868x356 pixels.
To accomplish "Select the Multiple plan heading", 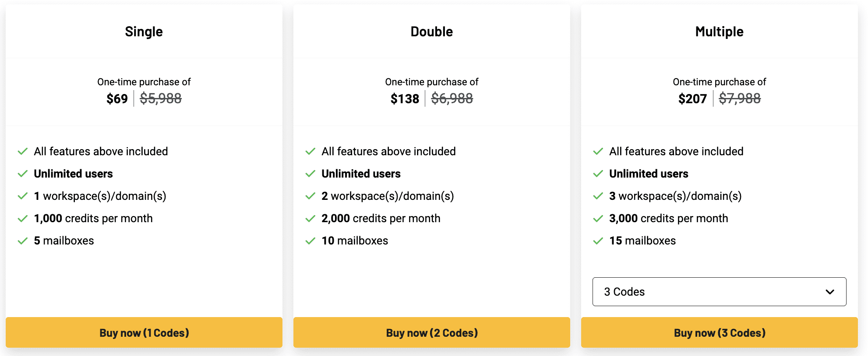I will point(719,31).
